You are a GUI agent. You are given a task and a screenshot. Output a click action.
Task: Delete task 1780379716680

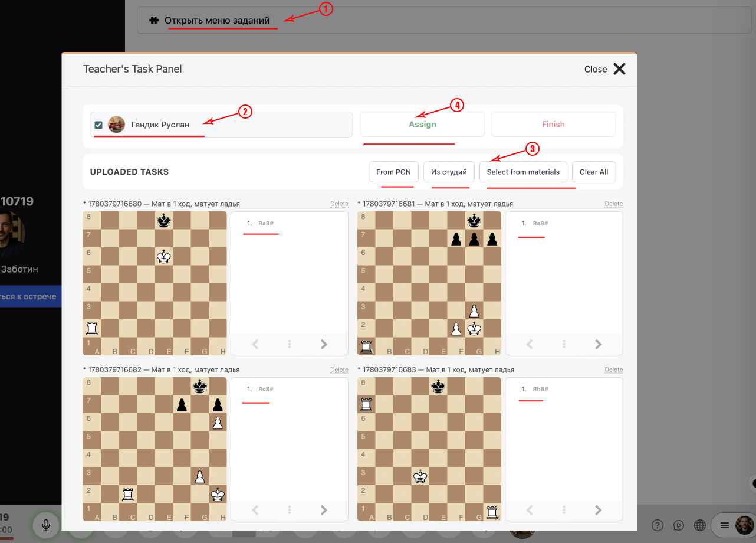tap(339, 204)
